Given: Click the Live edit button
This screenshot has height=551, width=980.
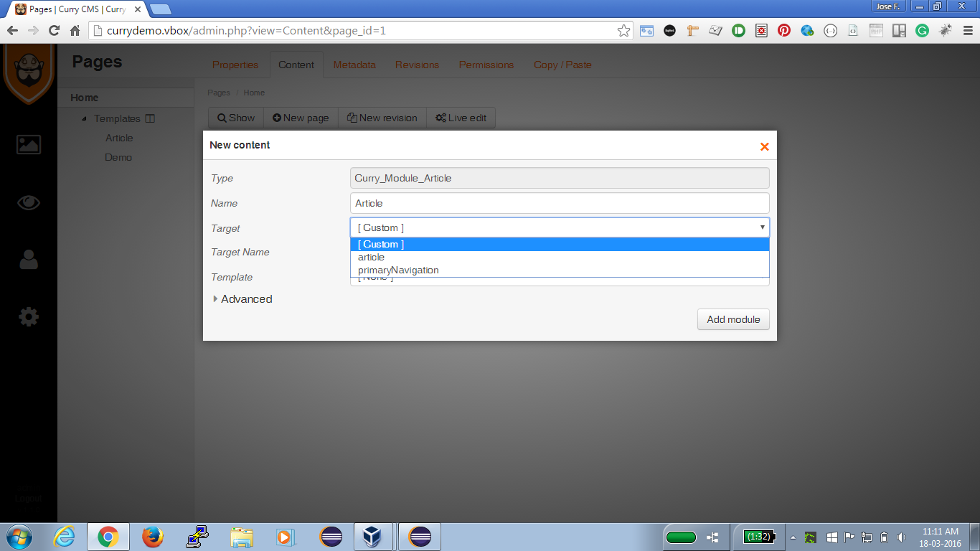Looking at the screenshot, I should [461, 118].
